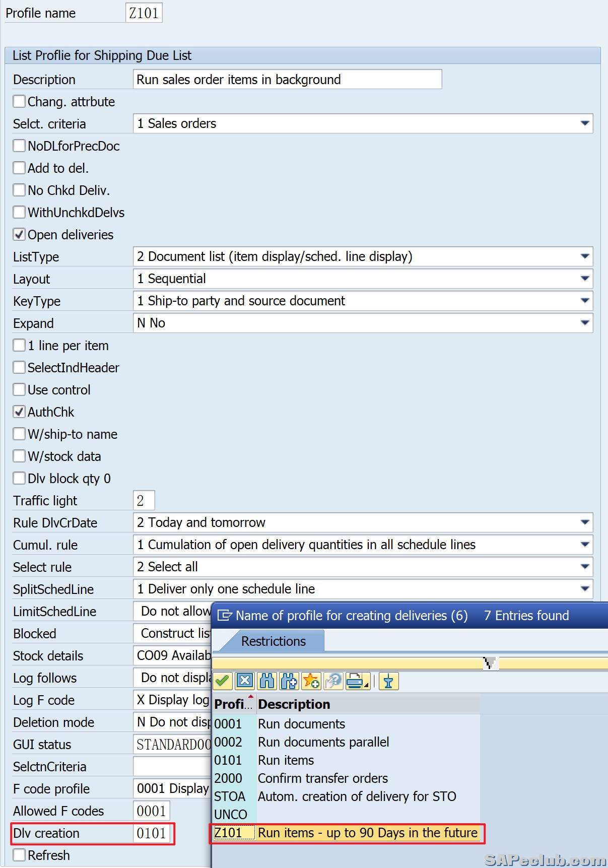
Task: Expand the restrictions filter bar triangle
Action: pos(489,663)
